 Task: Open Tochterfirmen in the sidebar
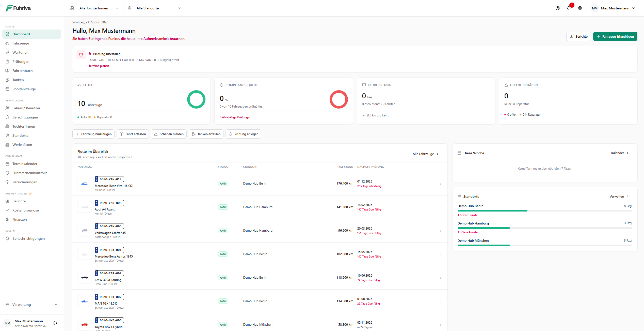tap(32, 126)
